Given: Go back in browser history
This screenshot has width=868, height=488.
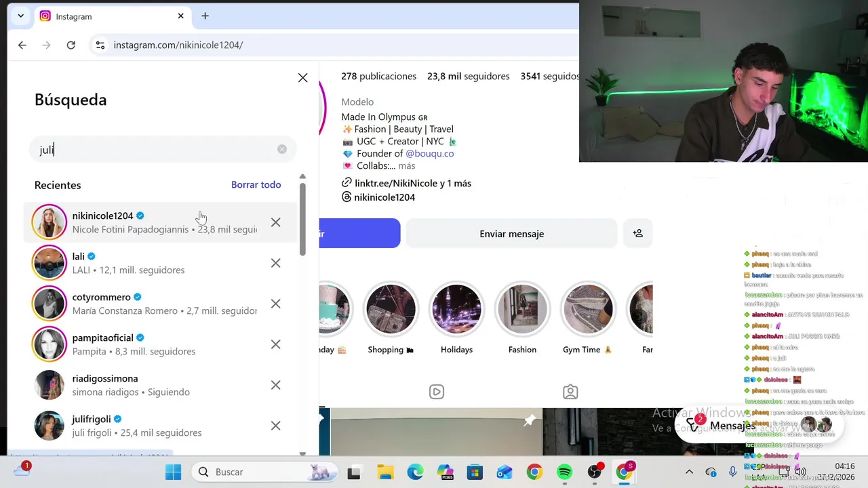Looking at the screenshot, I should [22, 45].
